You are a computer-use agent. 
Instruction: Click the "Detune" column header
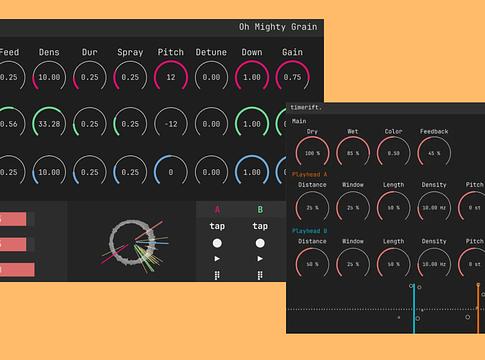(x=211, y=52)
